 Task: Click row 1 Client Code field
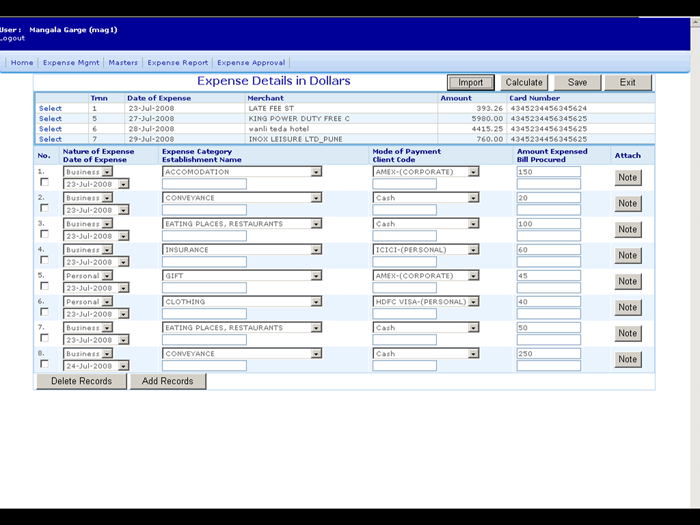click(x=404, y=184)
